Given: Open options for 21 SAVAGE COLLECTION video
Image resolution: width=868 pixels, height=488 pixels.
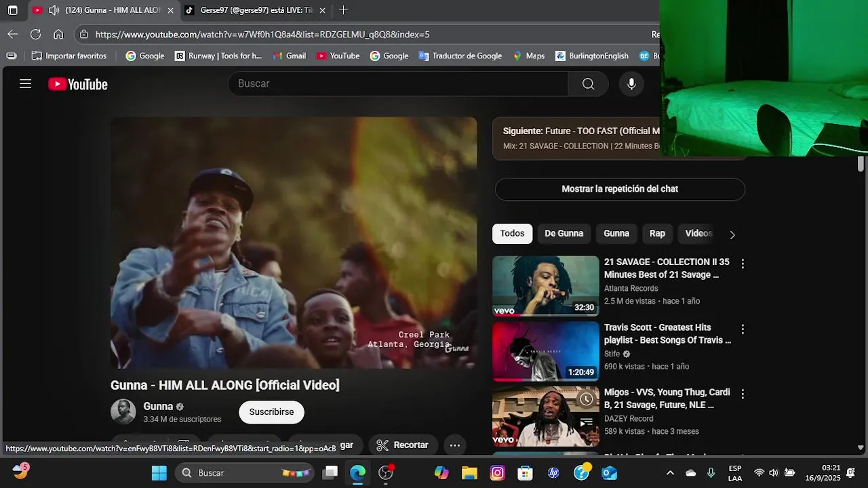Looking at the screenshot, I should (x=743, y=264).
